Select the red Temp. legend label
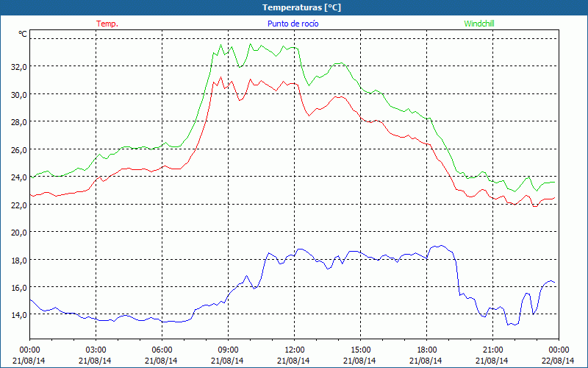 coord(107,24)
